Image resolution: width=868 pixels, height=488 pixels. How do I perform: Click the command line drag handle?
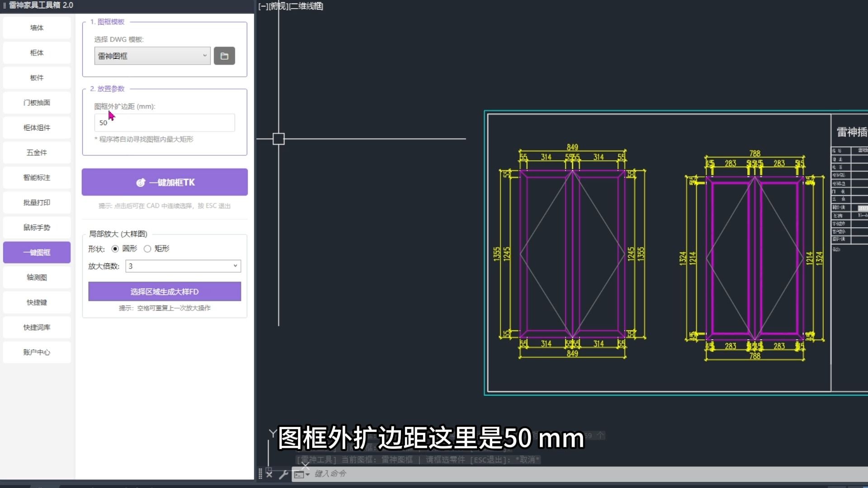tap(260, 474)
